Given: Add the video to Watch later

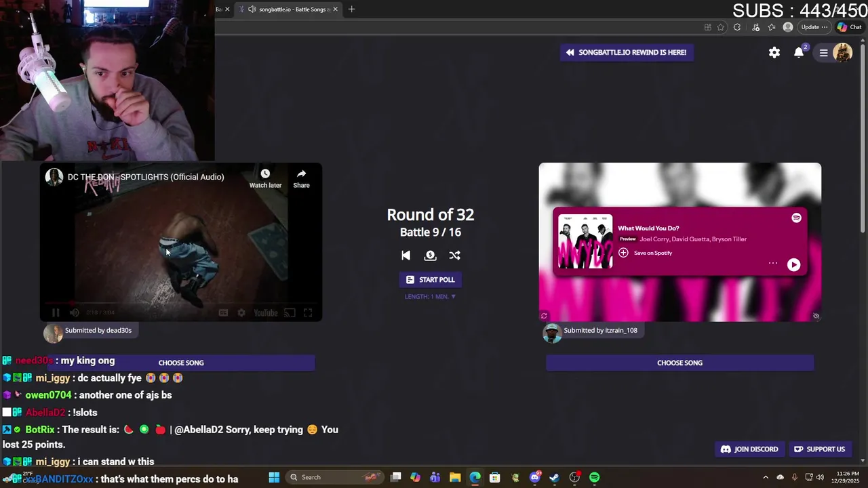Looking at the screenshot, I should pos(265,178).
